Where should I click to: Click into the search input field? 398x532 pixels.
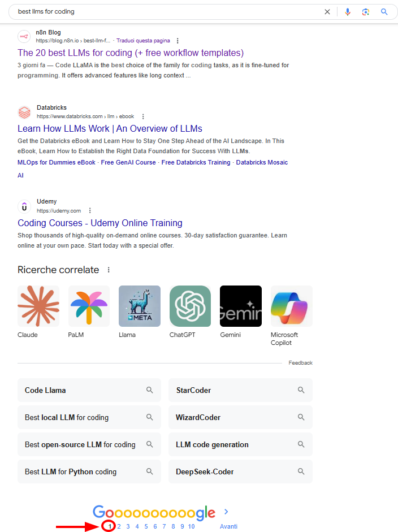[x=164, y=12]
